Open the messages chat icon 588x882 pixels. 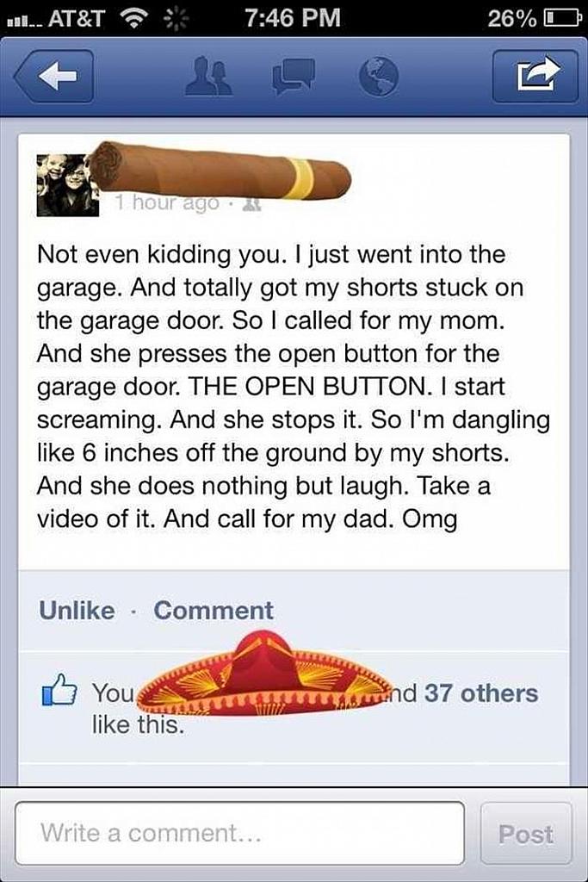(293, 77)
